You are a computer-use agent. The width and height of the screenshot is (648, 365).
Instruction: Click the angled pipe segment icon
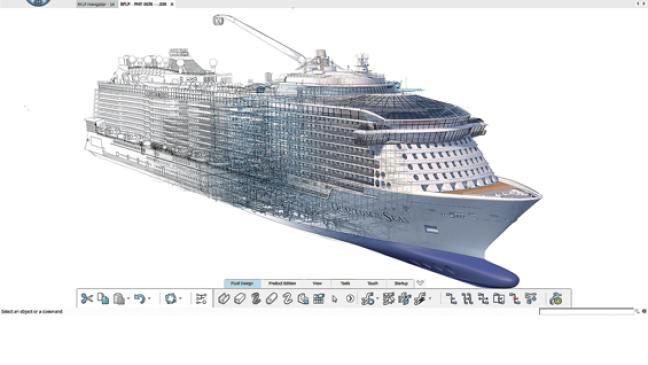[420, 298]
